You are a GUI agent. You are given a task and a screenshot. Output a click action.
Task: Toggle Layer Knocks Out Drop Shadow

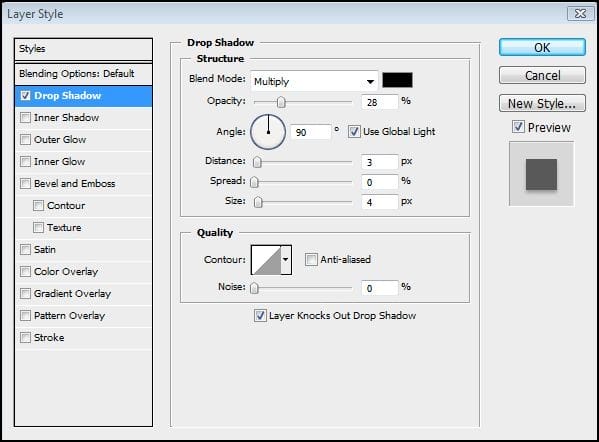260,316
